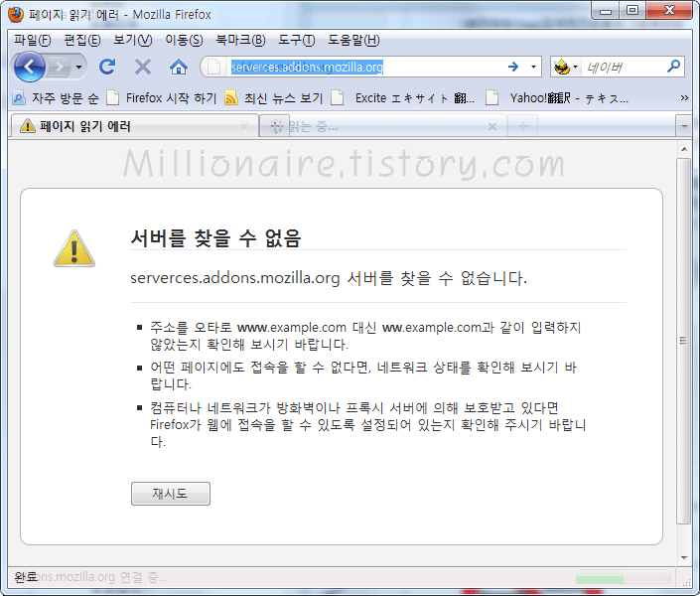Click the greyed Forward arrow button

tap(59, 68)
